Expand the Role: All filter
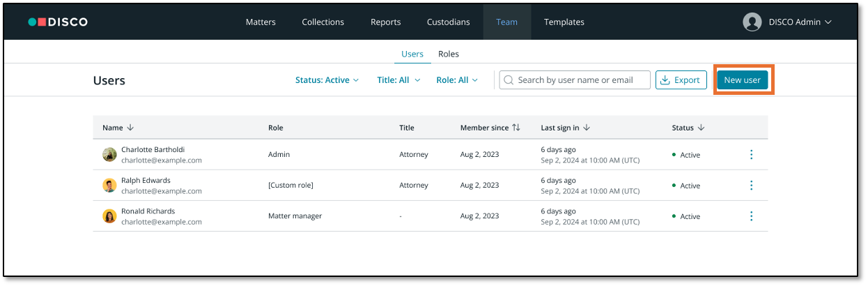The width and height of the screenshot is (868, 286). tap(458, 80)
